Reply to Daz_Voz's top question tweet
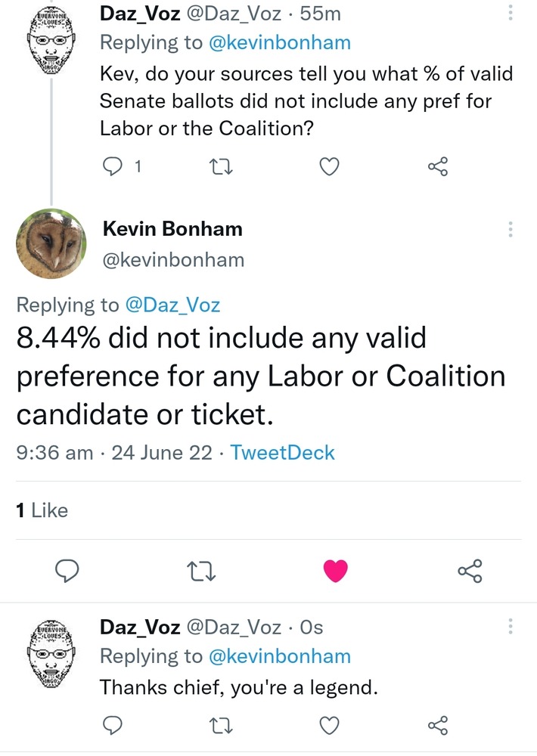 coord(112,166)
